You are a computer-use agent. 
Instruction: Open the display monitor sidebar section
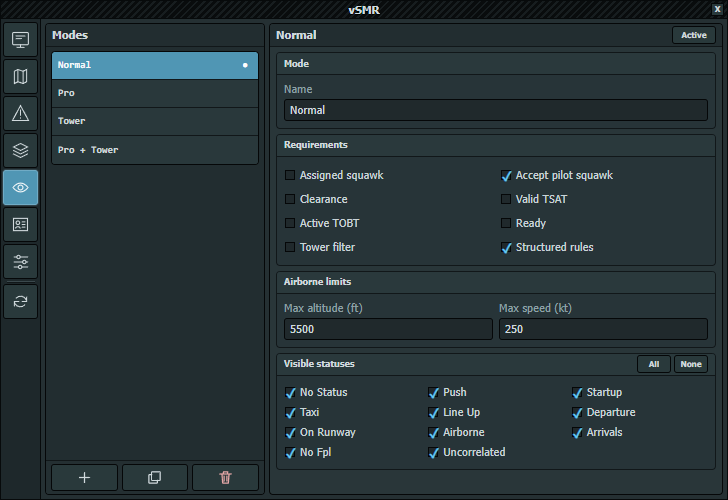point(20,39)
